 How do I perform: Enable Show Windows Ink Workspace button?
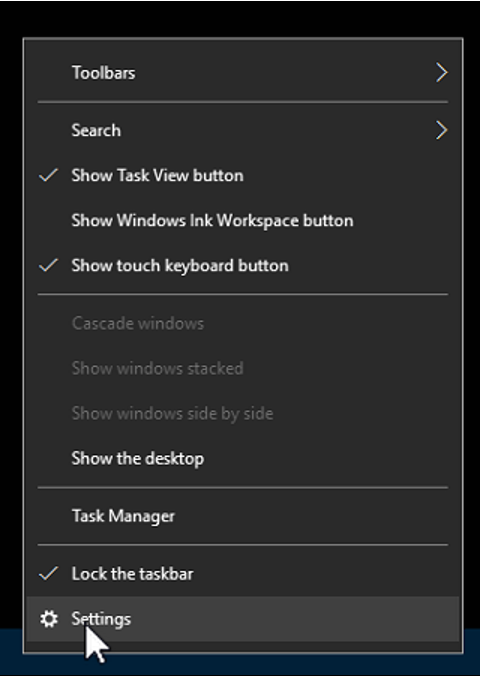click(x=243, y=220)
